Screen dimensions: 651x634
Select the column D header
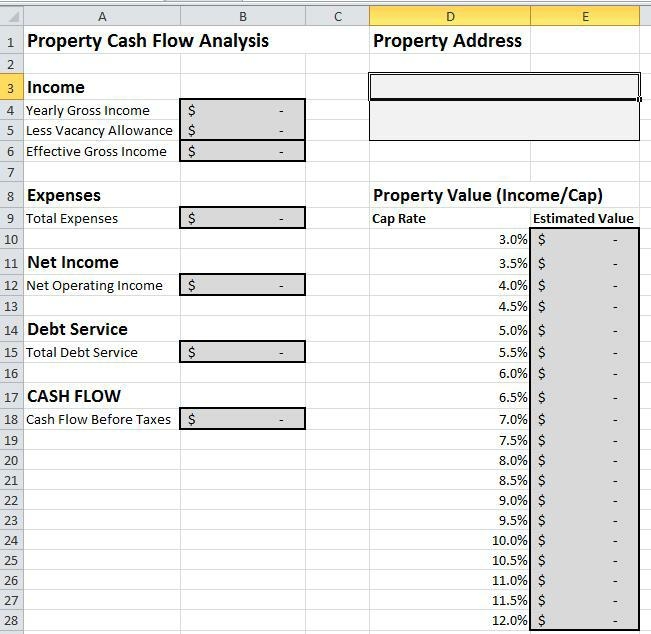point(449,16)
